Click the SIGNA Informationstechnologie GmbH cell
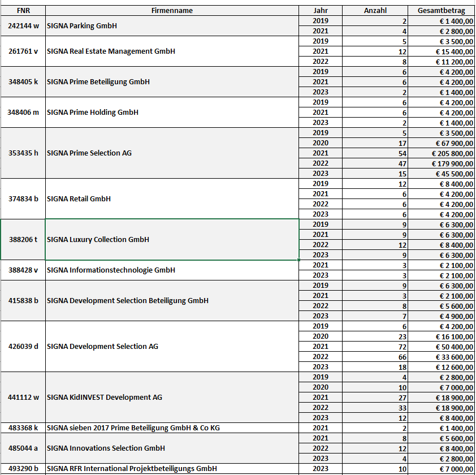The width and height of the screenshot is (476, 475). tap(172, 270)
